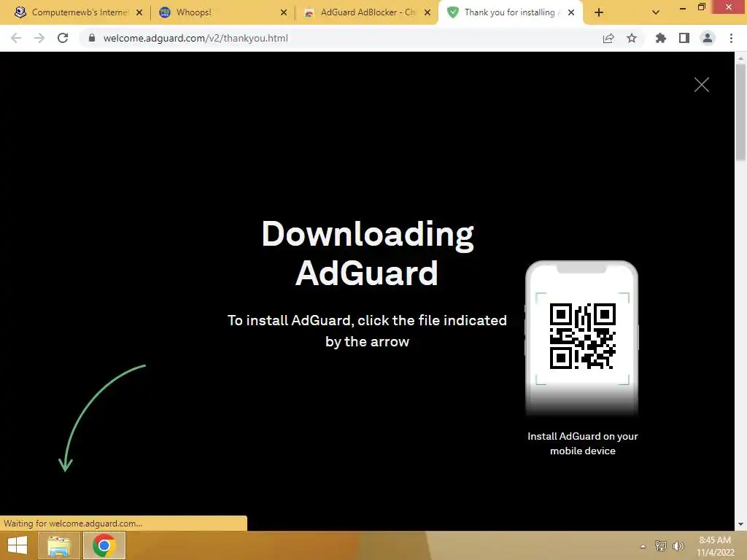Click the install instruction text

(x=367, y=331)
